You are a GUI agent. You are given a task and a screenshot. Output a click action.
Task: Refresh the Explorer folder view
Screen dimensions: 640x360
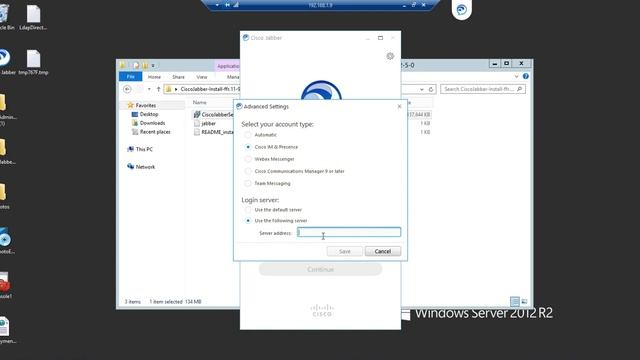tap(431, 89)
